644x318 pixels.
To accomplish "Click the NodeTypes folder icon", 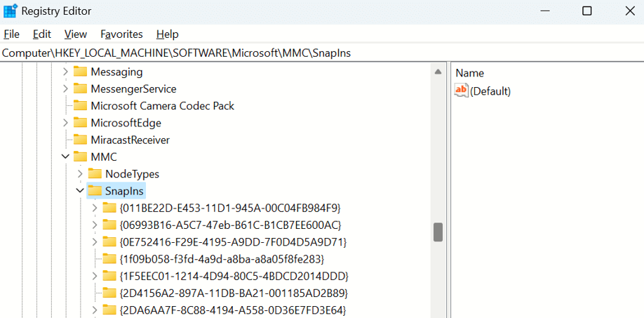I will pyautogui.click(x=95, y=174).
